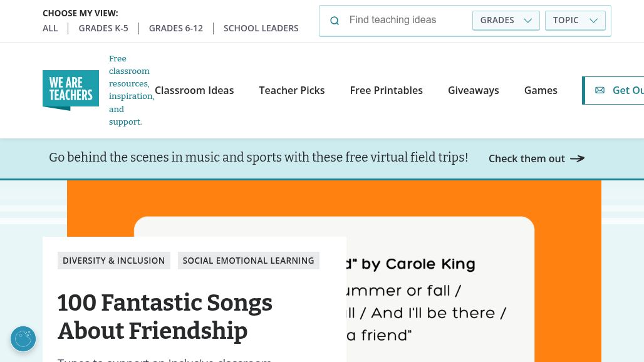The height and width of the screenshot is (362, 644).
Task: Expand the Topic dropdown
Action: (x=575, y=20)
